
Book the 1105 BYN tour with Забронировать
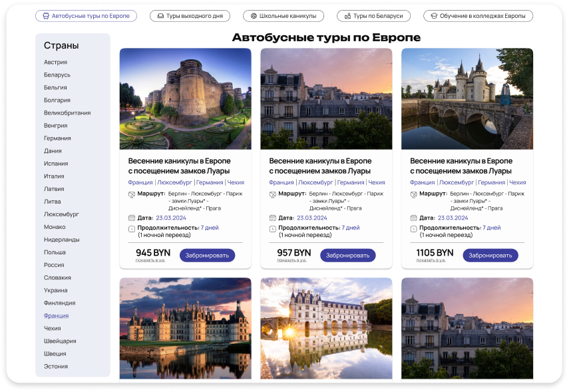[x=490, y=256]
